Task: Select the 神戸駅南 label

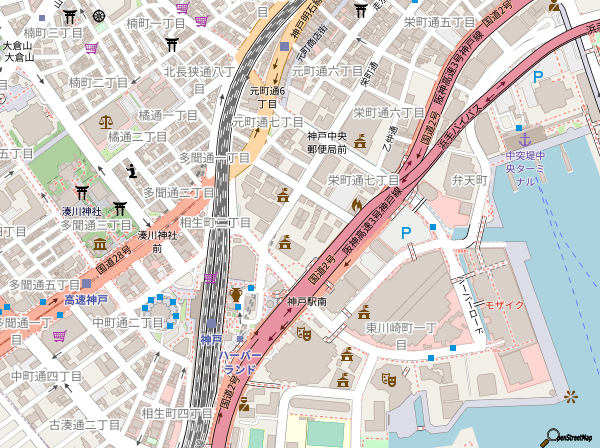Action: tap(308, 301)
